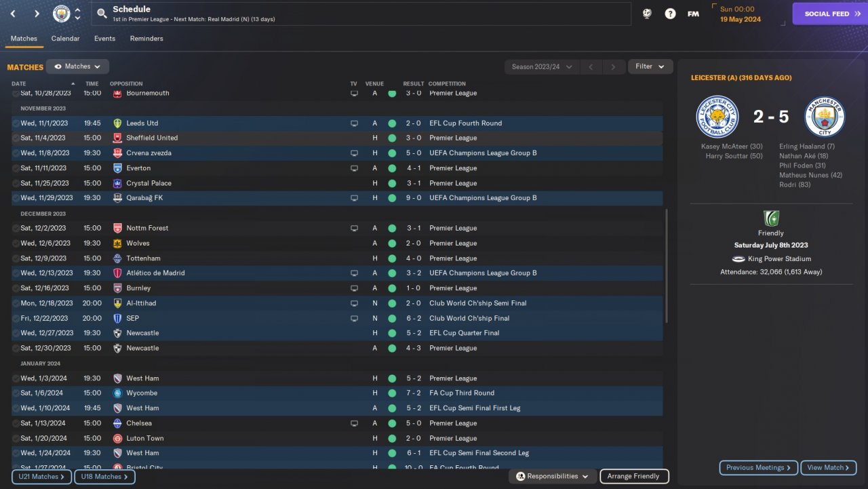Open the help question mark icon
The height and width of the screenshot is (489, 868).
pyautogui.click(x=670, y=14)
